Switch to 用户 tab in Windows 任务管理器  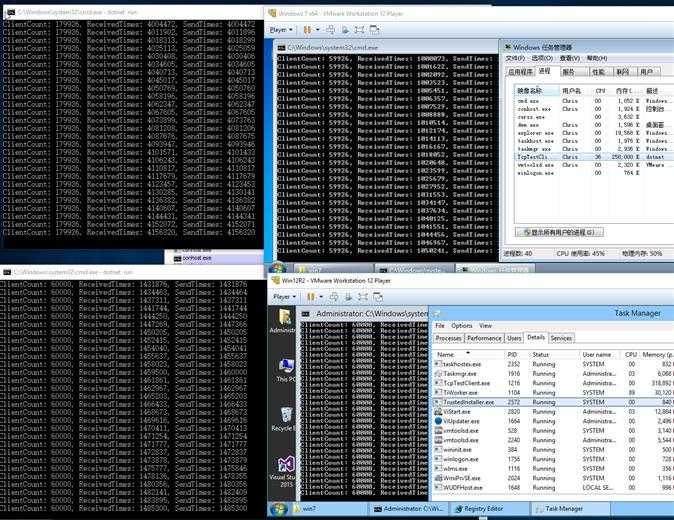pyautogui.click(x=647, y=72)
